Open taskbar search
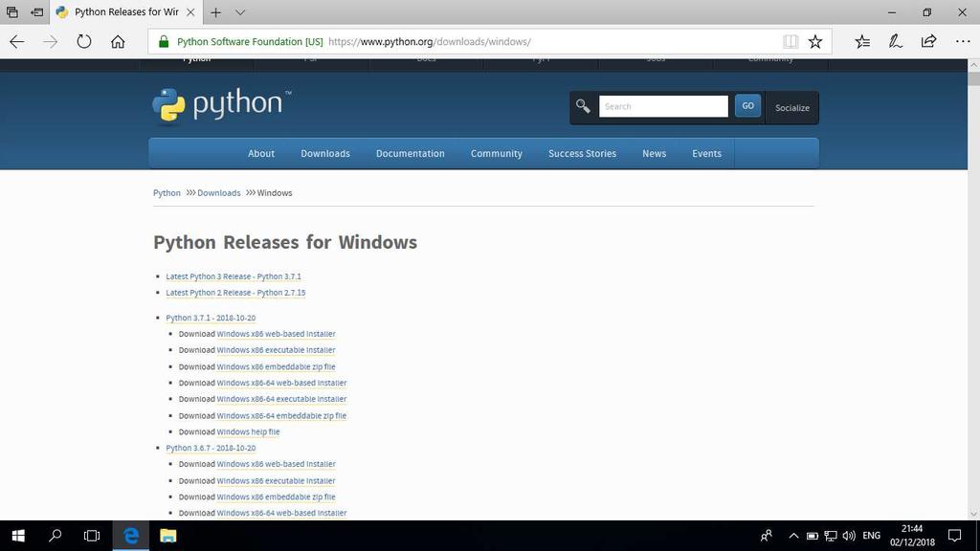This screenshot has height=551, width=980. (55, 536)
